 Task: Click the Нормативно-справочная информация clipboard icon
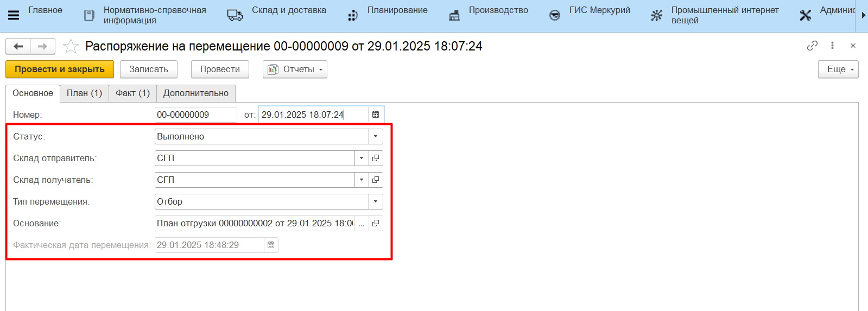tap(89, 15)
